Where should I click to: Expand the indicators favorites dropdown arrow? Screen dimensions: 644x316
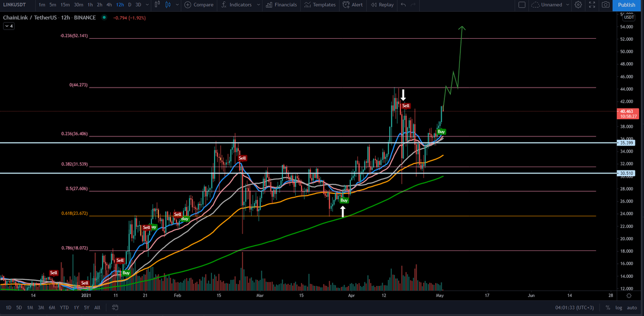tap(259, 5)
